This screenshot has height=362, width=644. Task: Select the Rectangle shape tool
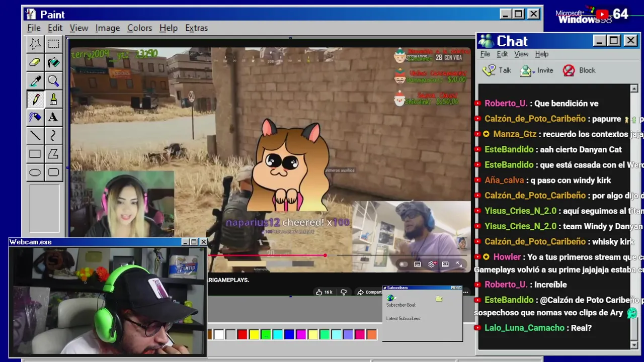[x=35, y=154]
